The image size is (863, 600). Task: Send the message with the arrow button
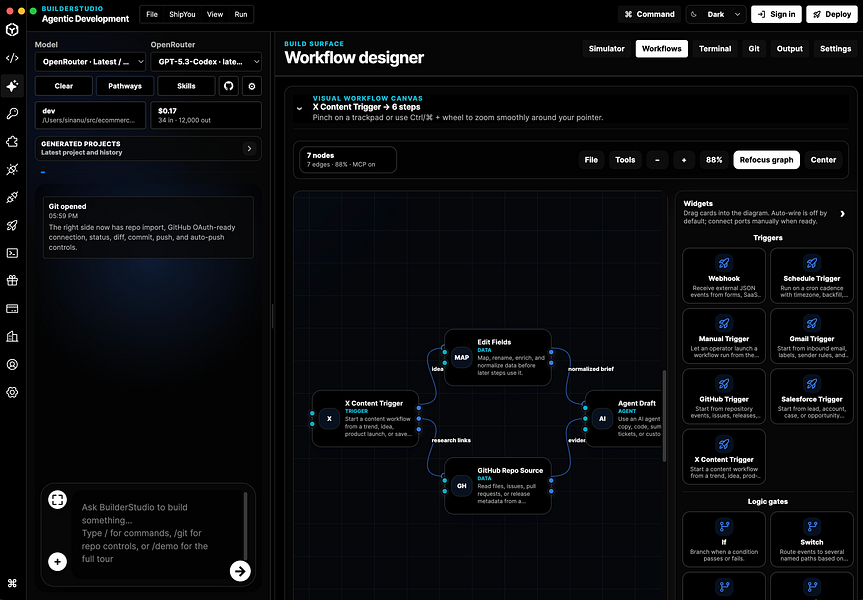pyautogui.click(x=240, y=571)
